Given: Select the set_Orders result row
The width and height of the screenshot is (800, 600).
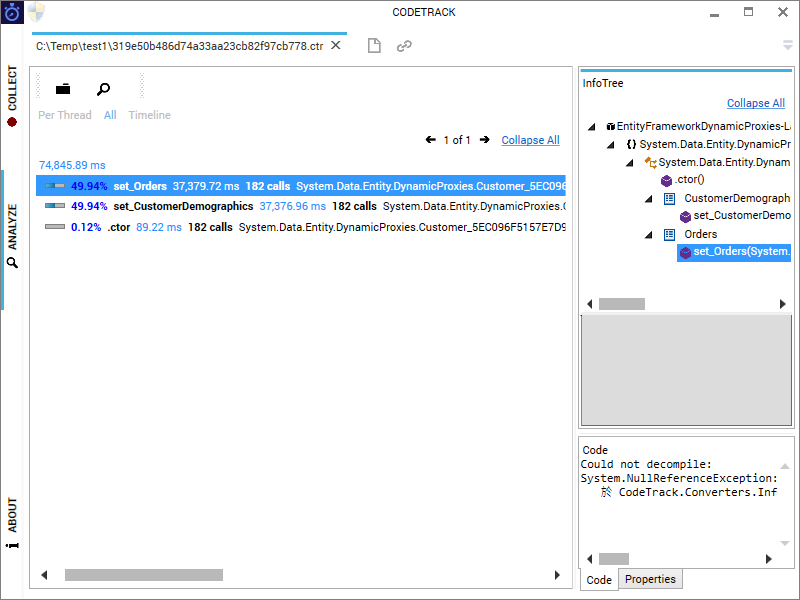Looking at the screenshot, I should point(301,186).
